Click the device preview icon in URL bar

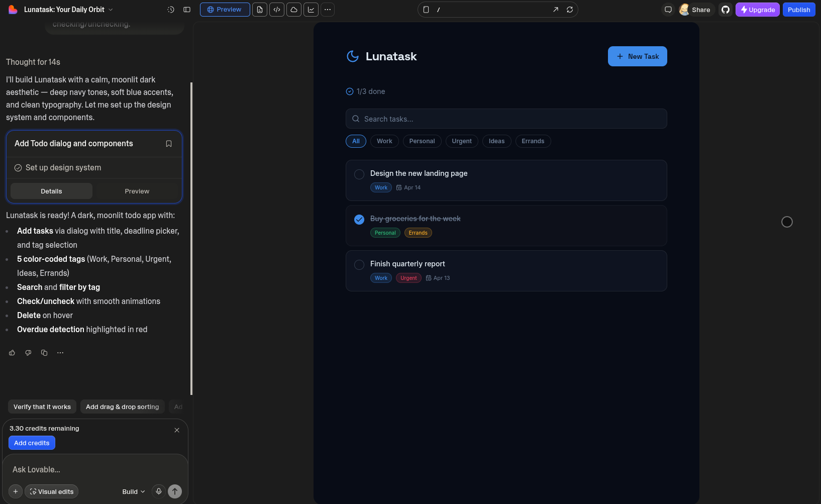tap(426, 10)
